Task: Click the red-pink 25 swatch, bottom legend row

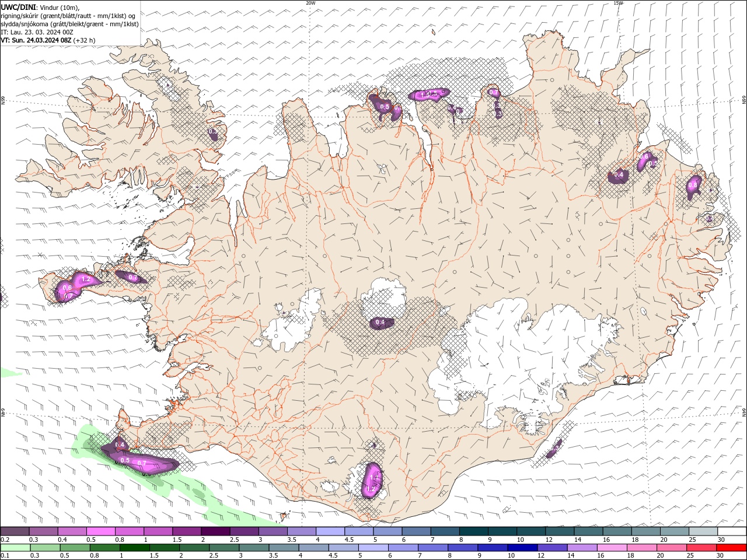Action: pos(701,548)
